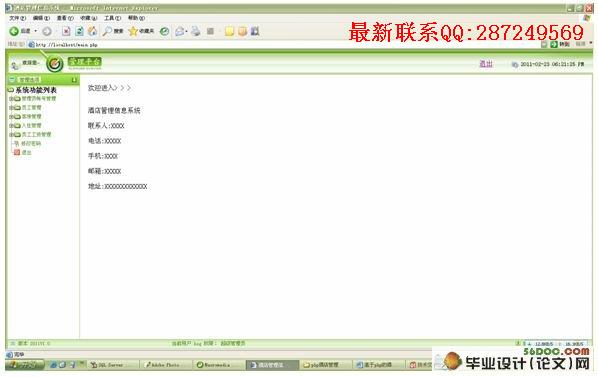This screenshot has width=598, height=377.
Task: Click the 地址 address line
Action: (117, 186)
